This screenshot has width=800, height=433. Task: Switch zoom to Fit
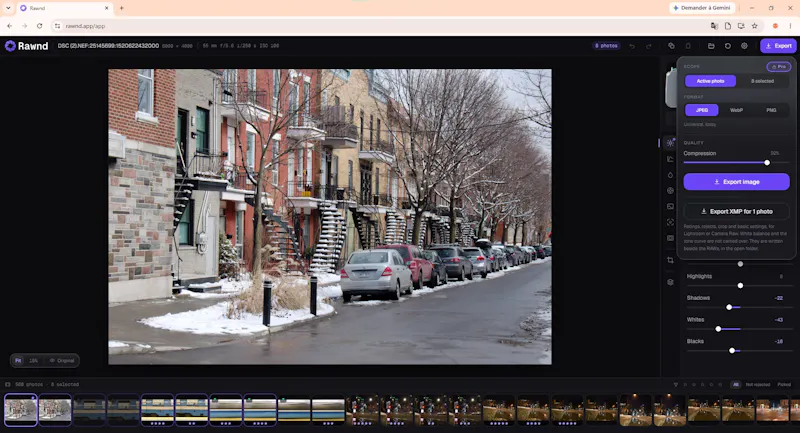point(18,361)
